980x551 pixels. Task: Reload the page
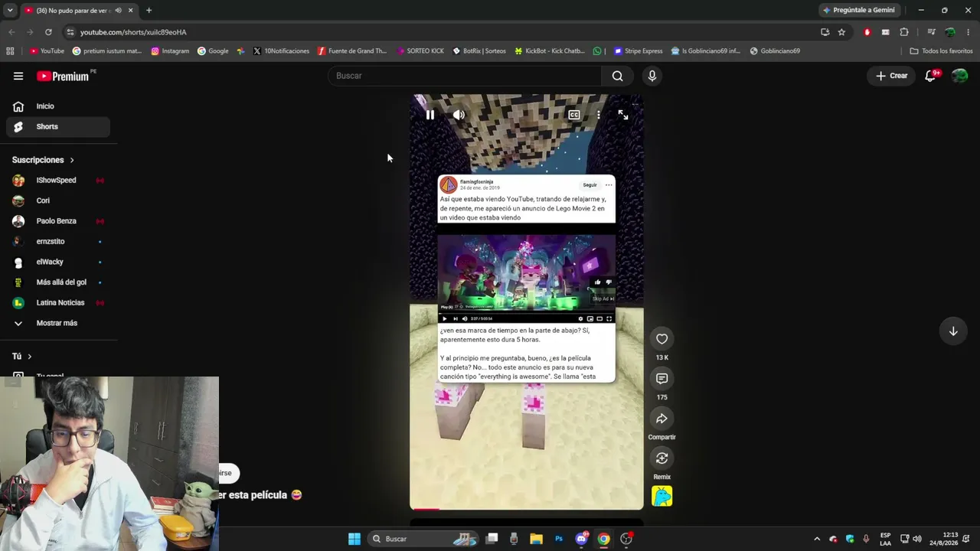48,32
